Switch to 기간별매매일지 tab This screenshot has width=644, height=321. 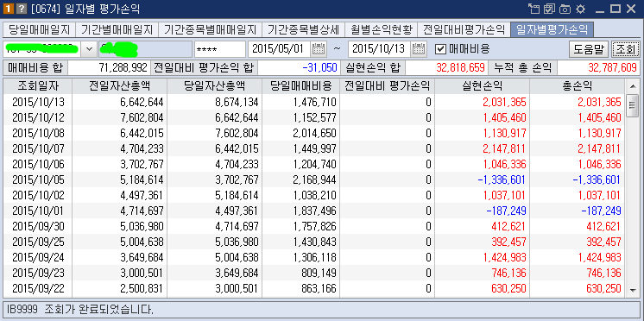tap(117, 29)
